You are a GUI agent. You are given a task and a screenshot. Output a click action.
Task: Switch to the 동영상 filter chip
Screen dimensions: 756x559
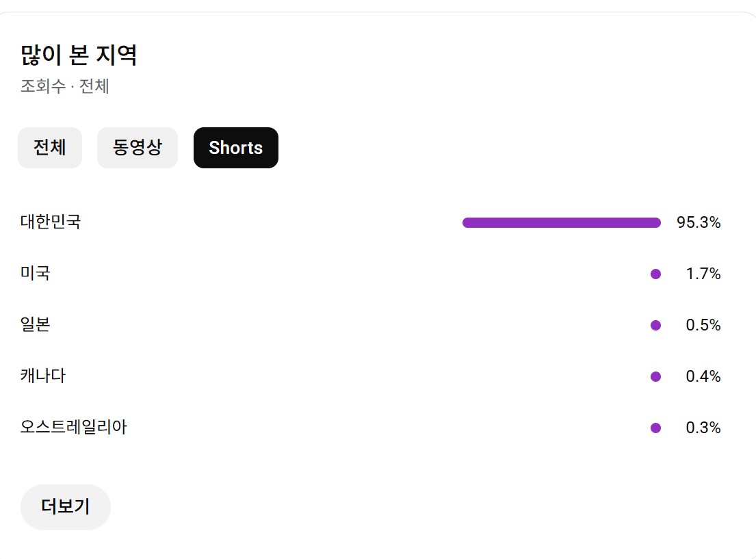[138, 148]
